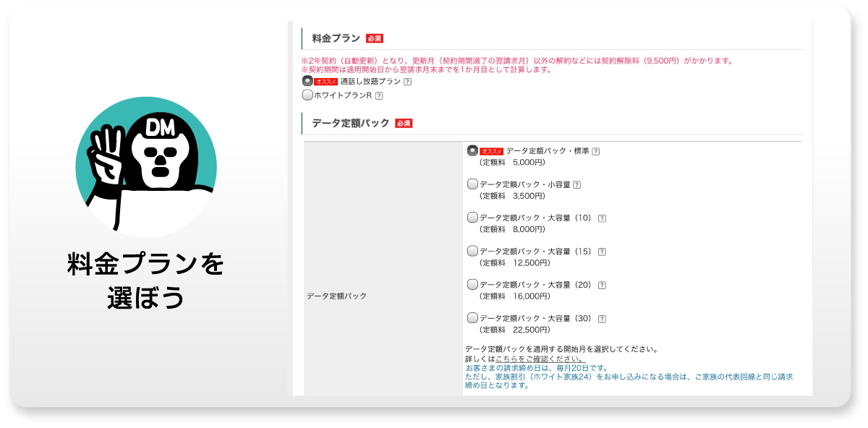
Task: Choose 大容量（10）8,000円 radio option
Action: [472, 217]
